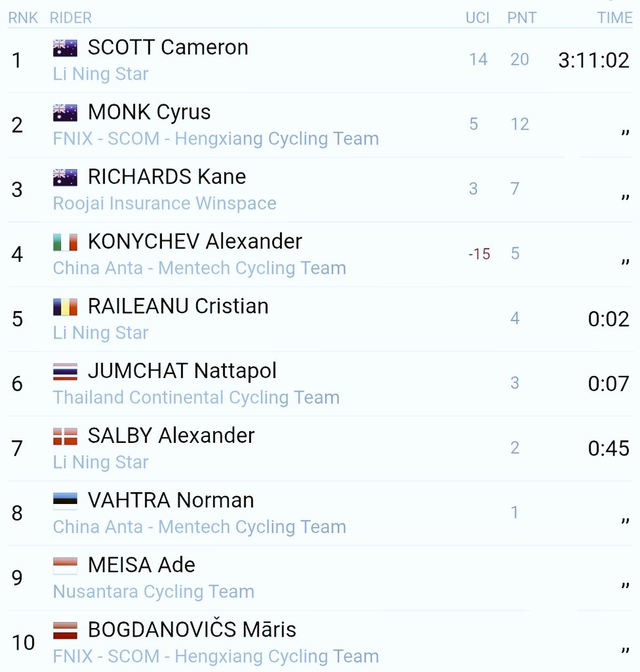
Task: Click the TIME column header
Action: point(614,18)
